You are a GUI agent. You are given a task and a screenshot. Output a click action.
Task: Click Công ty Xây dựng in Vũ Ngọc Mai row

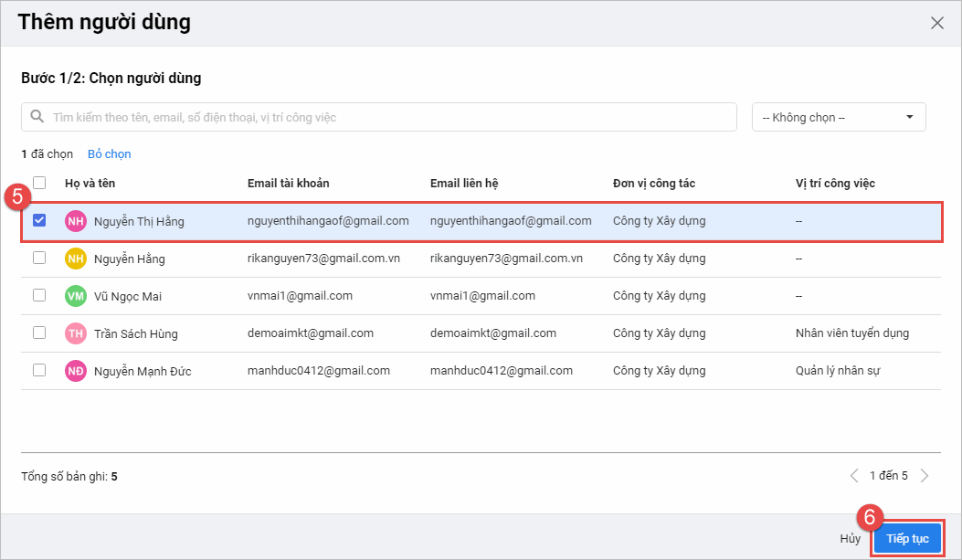click(x=659, y=296)
